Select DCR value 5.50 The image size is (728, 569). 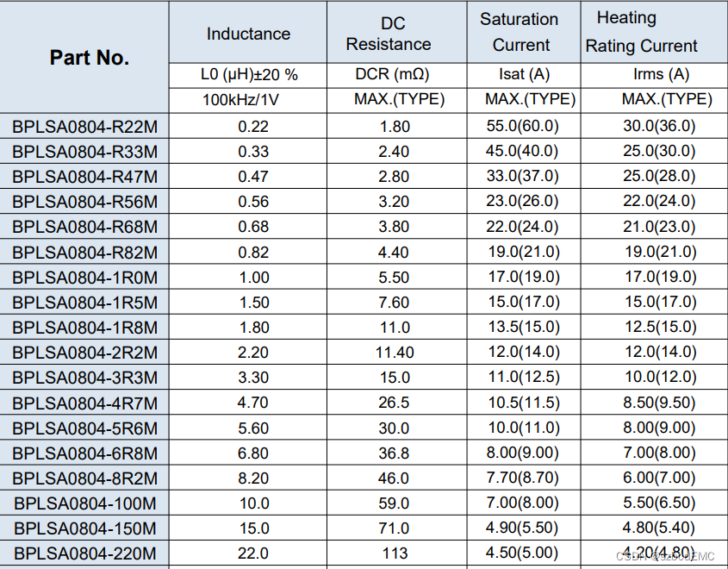tap(394, 278)
